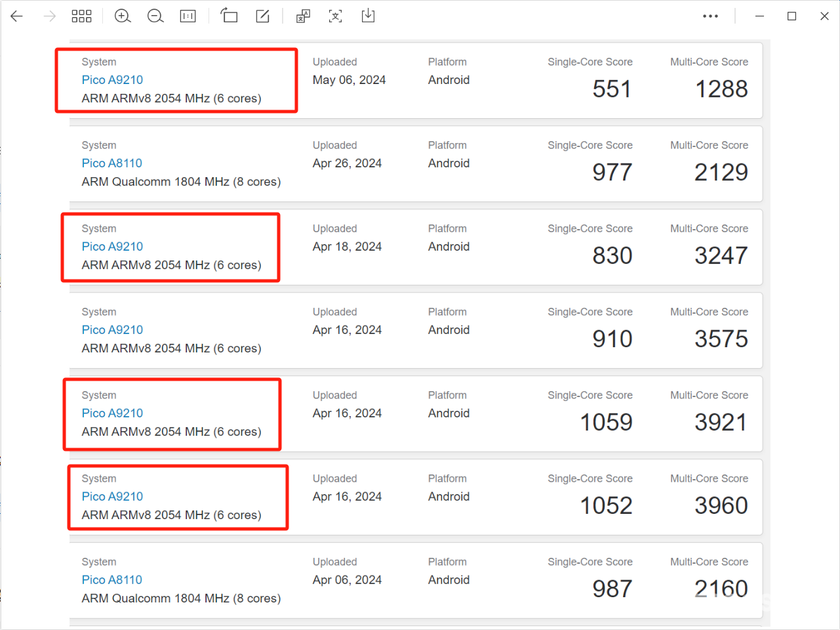The image size is (840, 630).
Task: Open the image edit tool
Action: click(x=262, y=16)
